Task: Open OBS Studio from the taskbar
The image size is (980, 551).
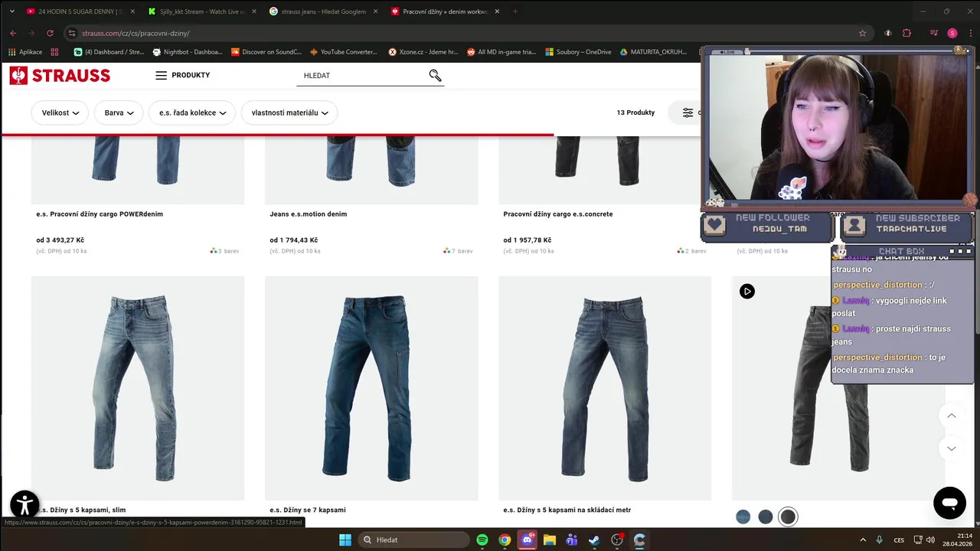Action: click(x=617, y=540)
